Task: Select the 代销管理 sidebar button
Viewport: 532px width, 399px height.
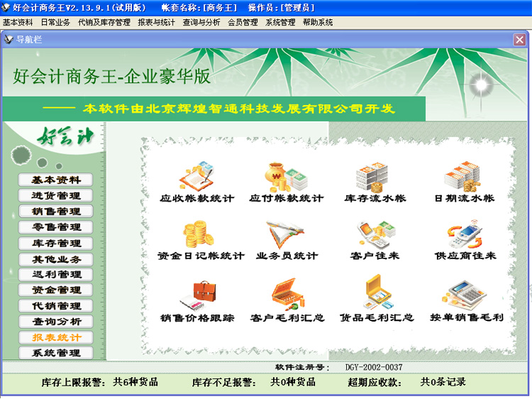Action: (x=55, y=306)
